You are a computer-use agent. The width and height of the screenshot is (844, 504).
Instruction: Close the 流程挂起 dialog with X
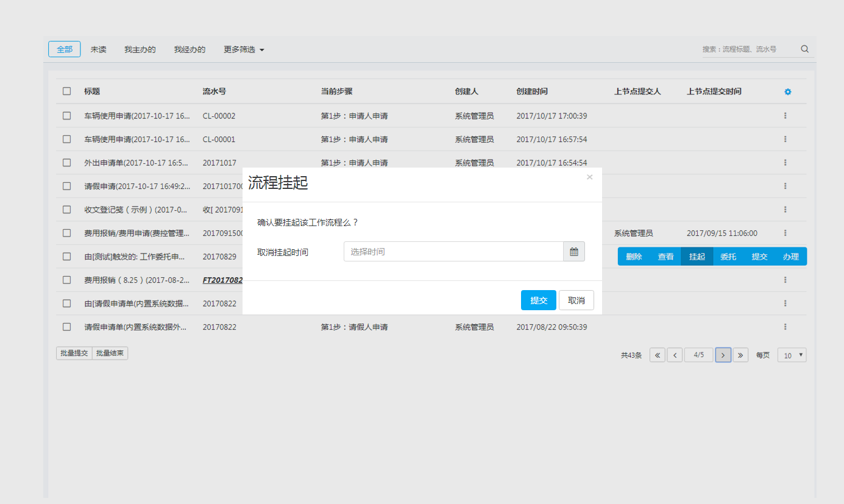[589, 177]
